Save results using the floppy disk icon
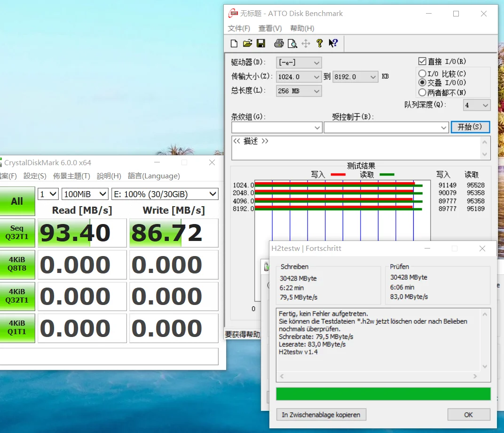This screenshot has height=433, width=504. (261, 44)
